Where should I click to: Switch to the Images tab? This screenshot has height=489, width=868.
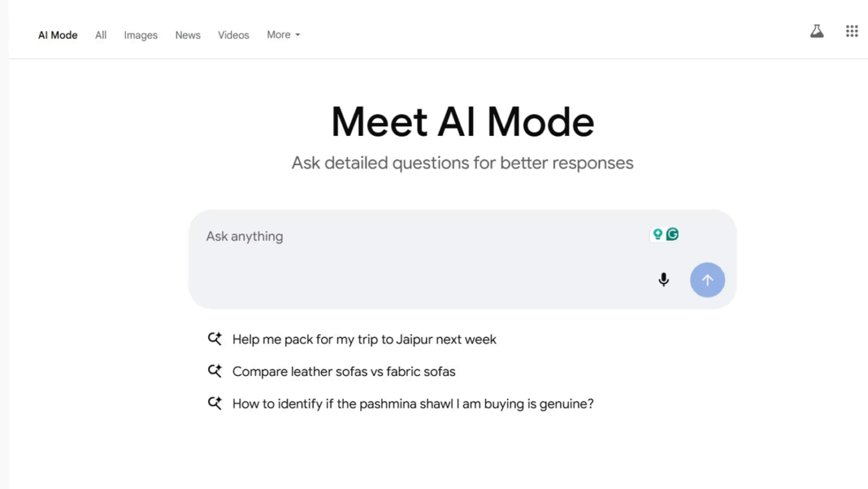coord(140,35)
